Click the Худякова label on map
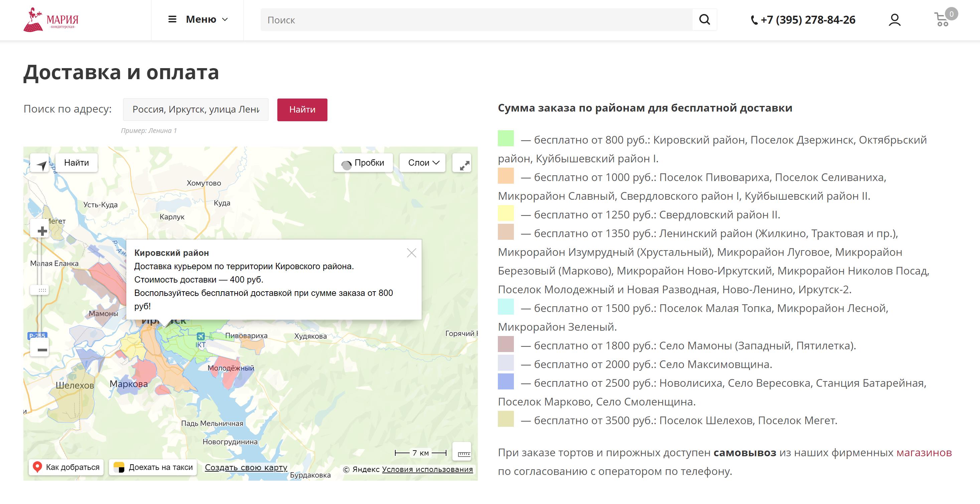This screenshot has height=504, width=980. coord(310,336)
